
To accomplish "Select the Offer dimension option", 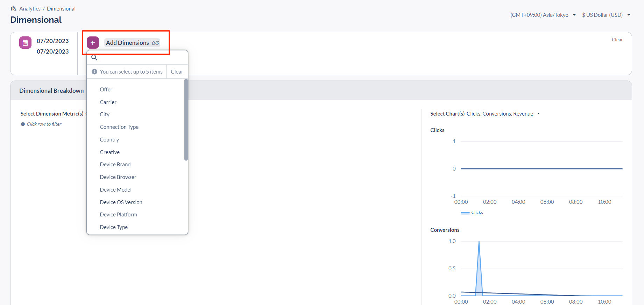I will coord(106,90).
